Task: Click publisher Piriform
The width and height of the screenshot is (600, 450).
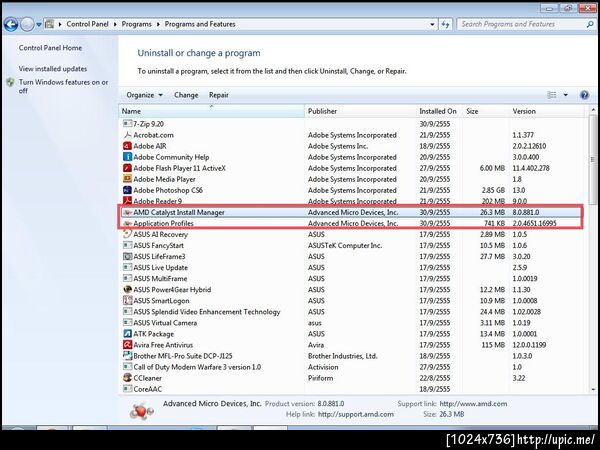Action: pos(320,378)
